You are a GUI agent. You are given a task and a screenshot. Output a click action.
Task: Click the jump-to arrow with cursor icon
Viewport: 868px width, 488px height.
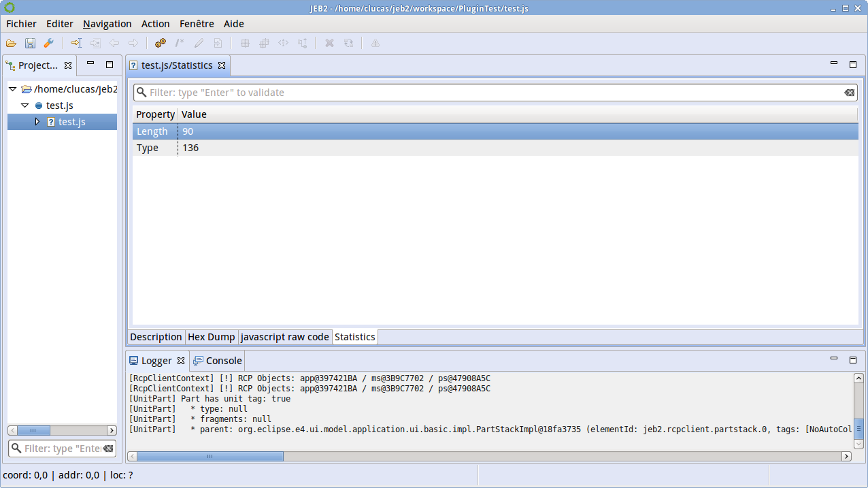click(x=76, y=43)
